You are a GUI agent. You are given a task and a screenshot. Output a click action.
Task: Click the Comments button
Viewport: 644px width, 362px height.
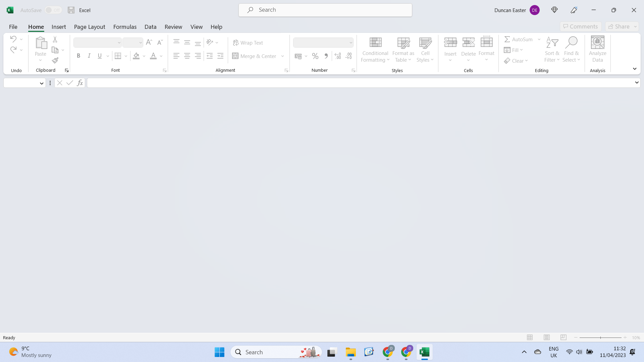580,26
